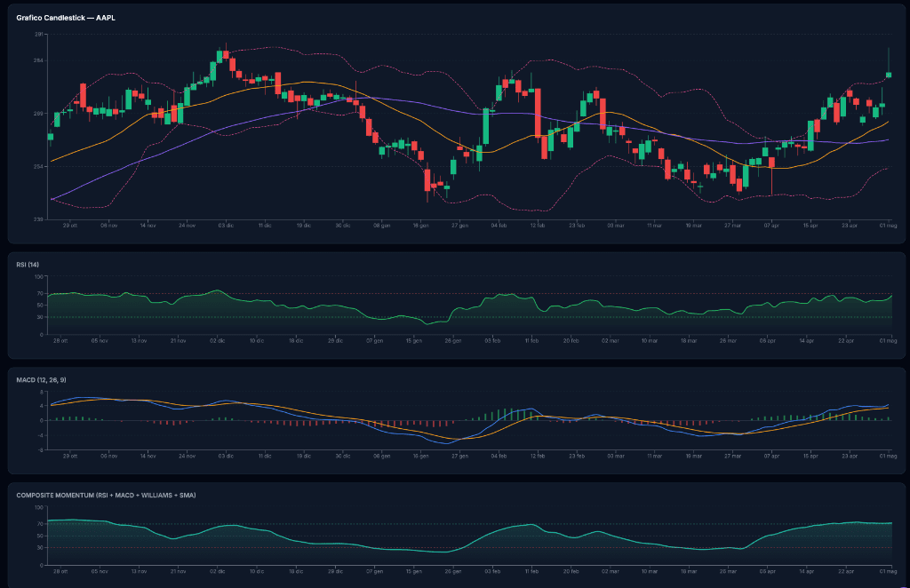Click the '254' price label on candlestick axis
910x588 pixels.
(39, 166)
